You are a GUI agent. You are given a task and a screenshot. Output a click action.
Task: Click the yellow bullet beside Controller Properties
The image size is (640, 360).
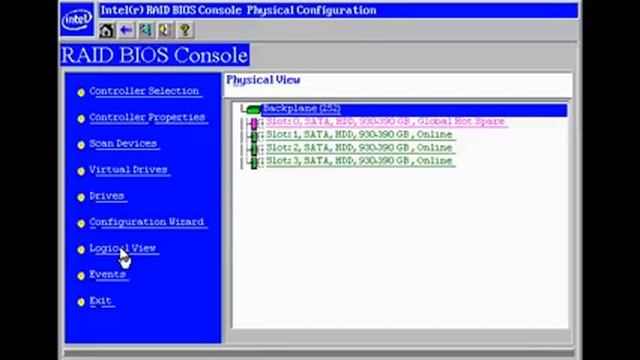81,119
